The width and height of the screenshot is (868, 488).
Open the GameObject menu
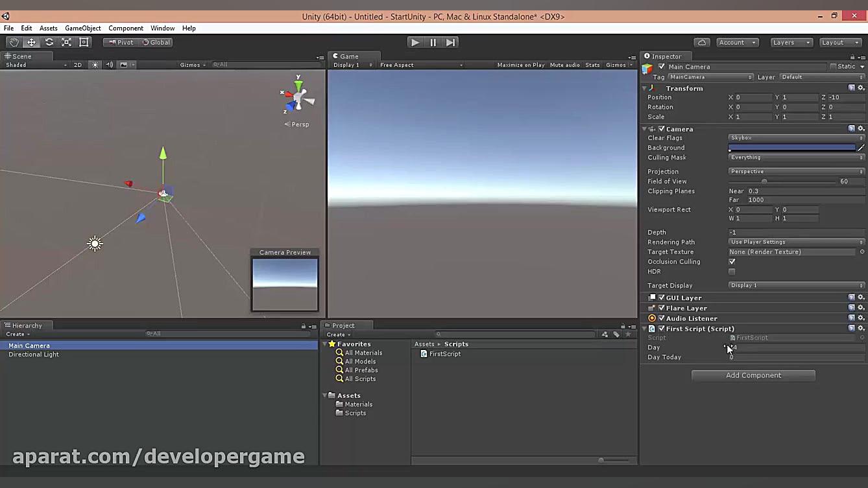point(83,29)
